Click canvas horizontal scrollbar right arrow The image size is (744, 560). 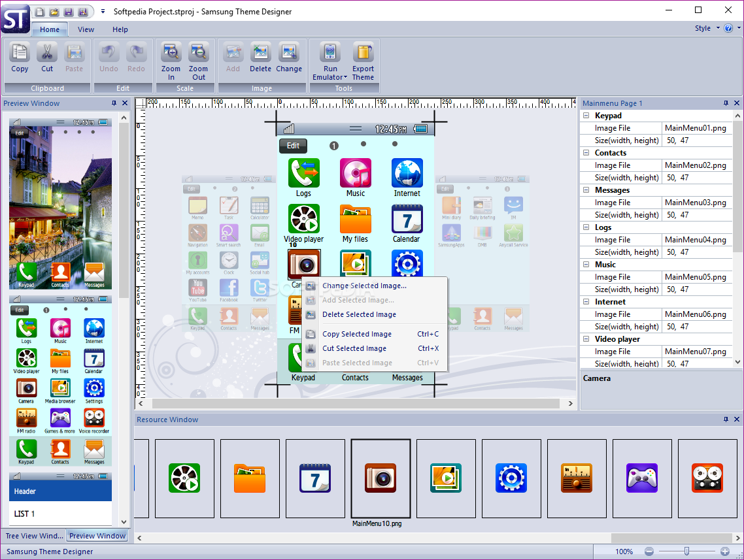570,404
